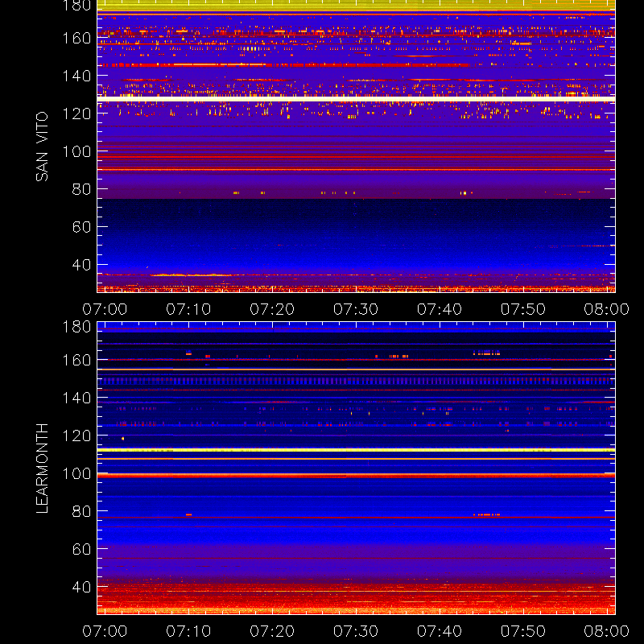Pick the 07:20 time label below San Vito plot
This screenshot has width=644, height=644.
272,309
